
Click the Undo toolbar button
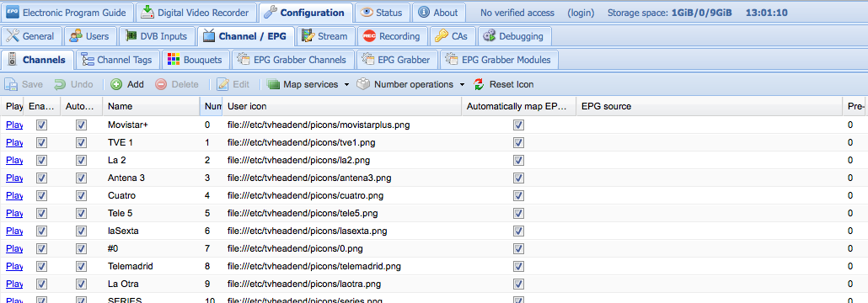click(x=73, y=85)
